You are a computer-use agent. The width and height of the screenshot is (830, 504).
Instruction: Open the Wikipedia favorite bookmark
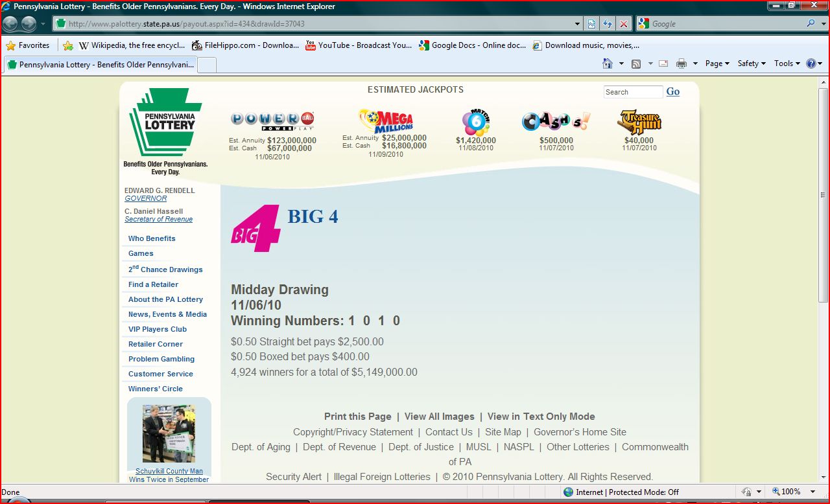point(132,45)
